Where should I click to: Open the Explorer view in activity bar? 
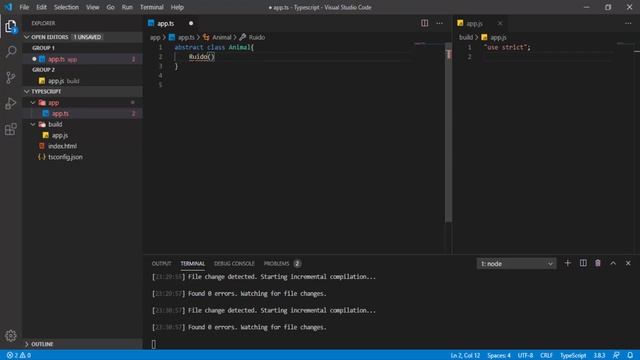11,27
